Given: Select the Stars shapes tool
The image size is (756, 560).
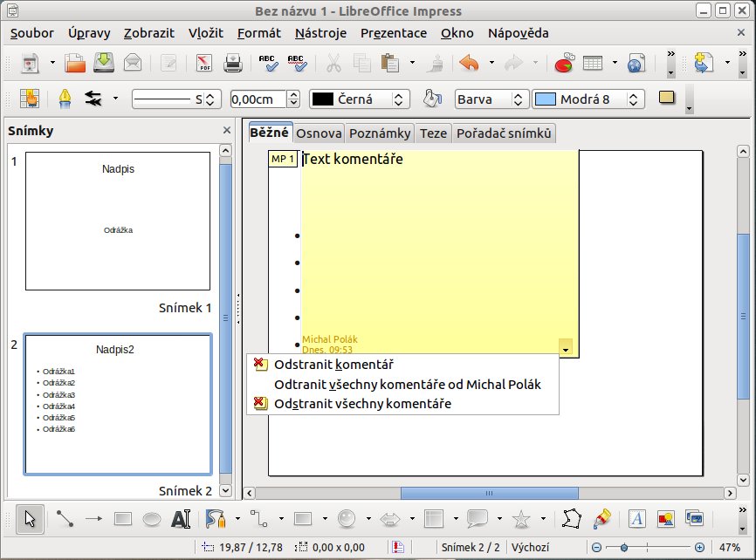Looking at the screenshot, I should pos(521,519).
